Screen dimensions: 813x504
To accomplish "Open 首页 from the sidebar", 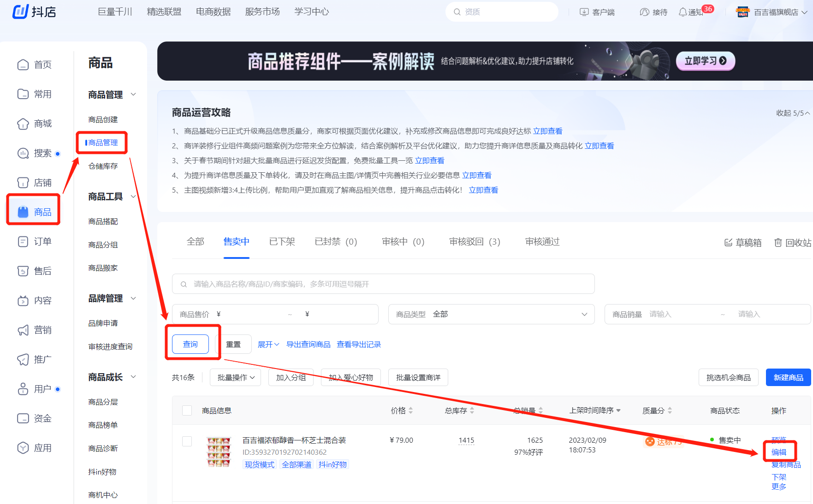I will pos(34,64).
